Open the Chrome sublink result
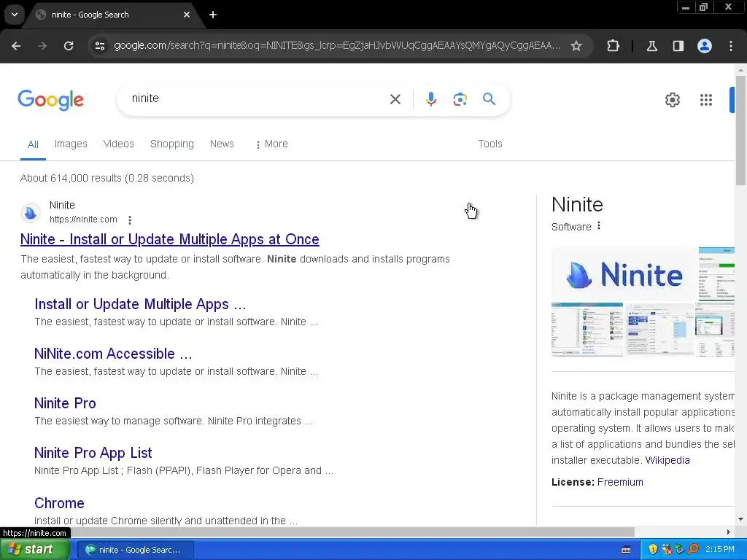Image resolution: width=747 pixels, height=560 pixels. (x=59, y=503)
